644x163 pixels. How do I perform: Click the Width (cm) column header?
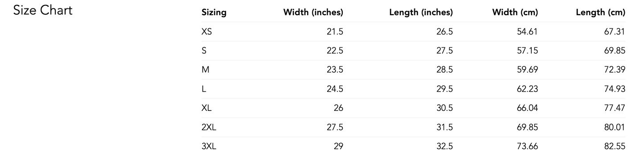click(x=515, y=12)
